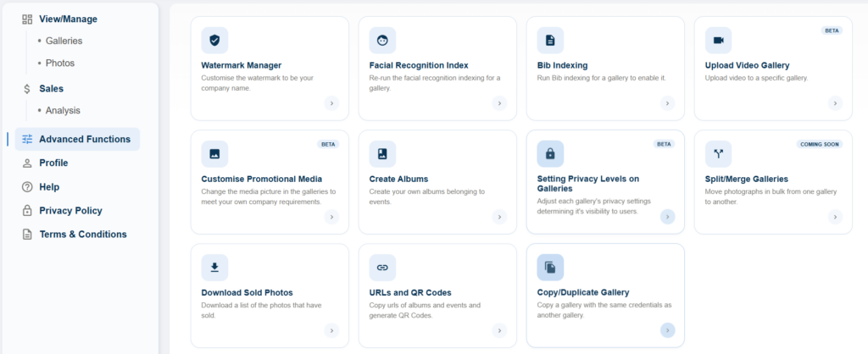Click the Profile person icon in sidebar
Screen dimensions: 868x354
[27, 163]
